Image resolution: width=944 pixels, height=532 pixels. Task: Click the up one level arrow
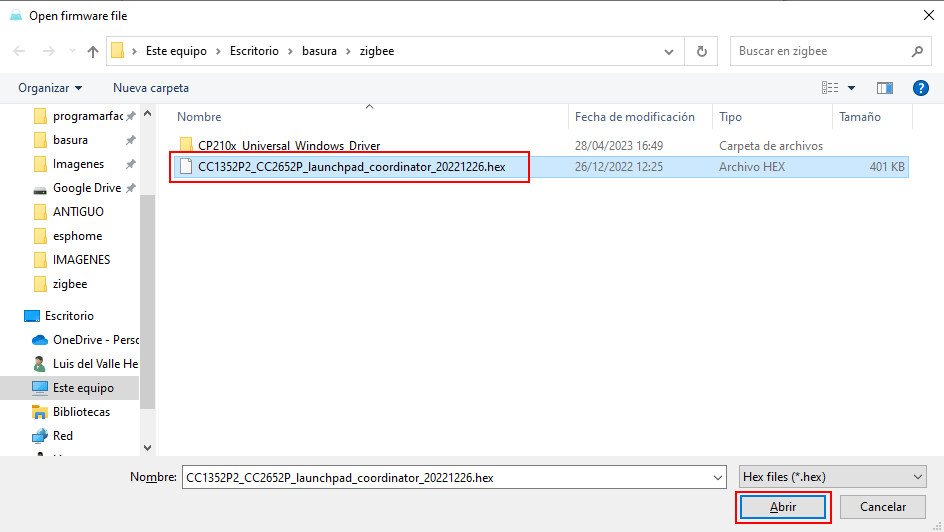click(93, 52)
